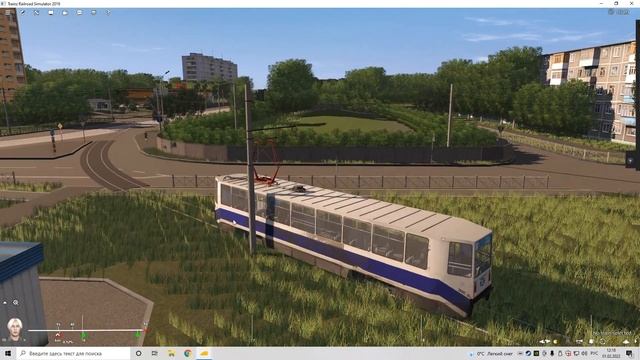
Task: Click the horn icon in bottom HUD
Action: coord(579,341)
